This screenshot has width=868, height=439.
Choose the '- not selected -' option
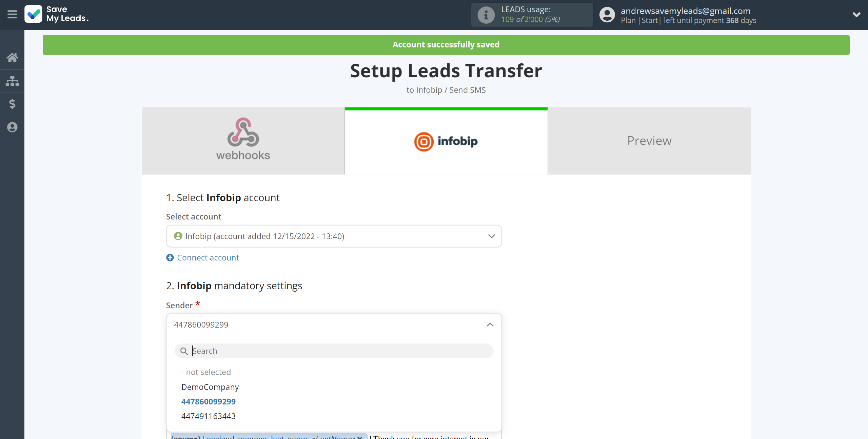(209, 372)
